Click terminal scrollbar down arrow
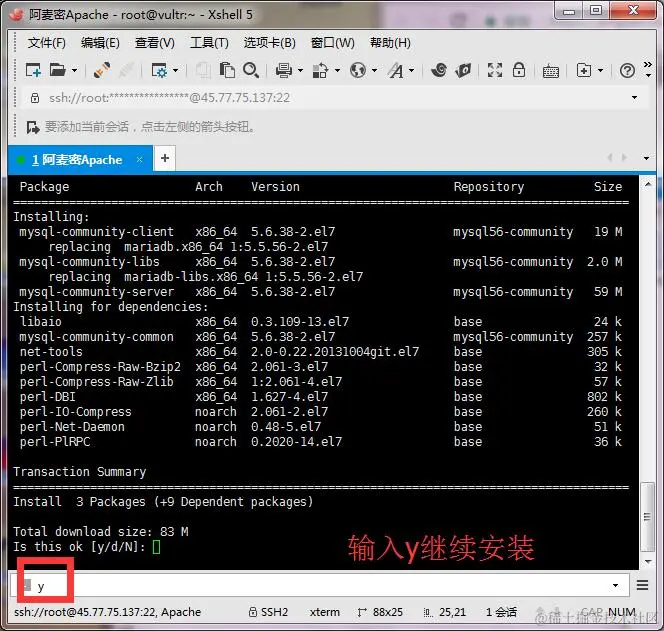Screen dimensions: 664x631 648,562
